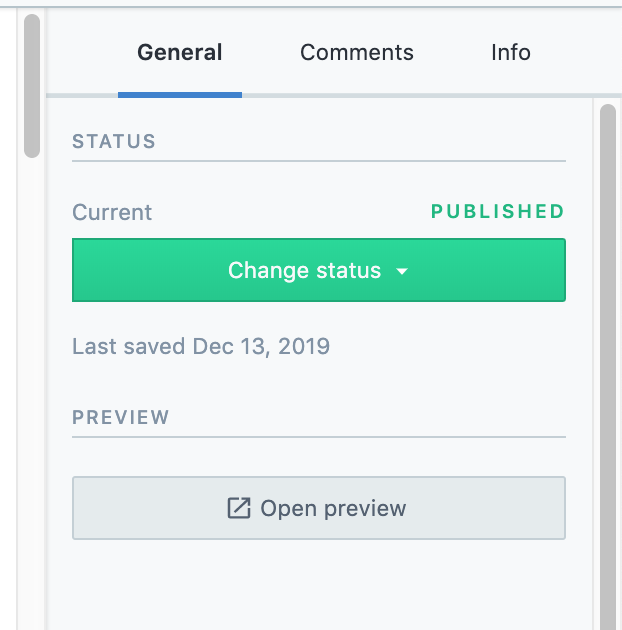Click the PUBLISHED status label
This screenshot has height=630, width=622.
498,211
